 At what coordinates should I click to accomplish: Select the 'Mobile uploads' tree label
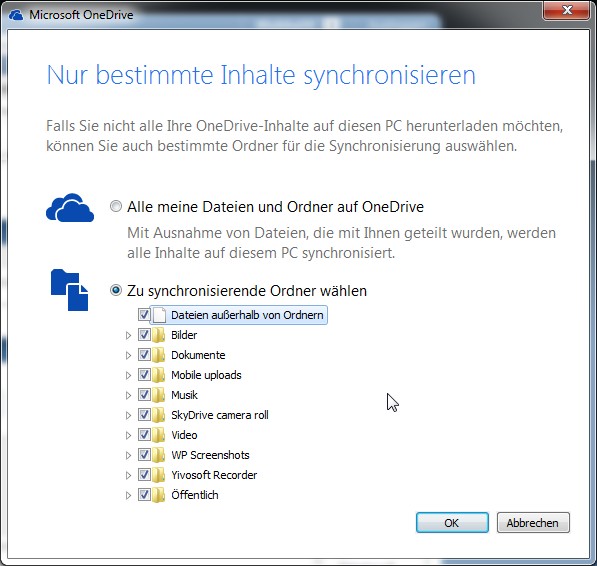tap(206, 375)
